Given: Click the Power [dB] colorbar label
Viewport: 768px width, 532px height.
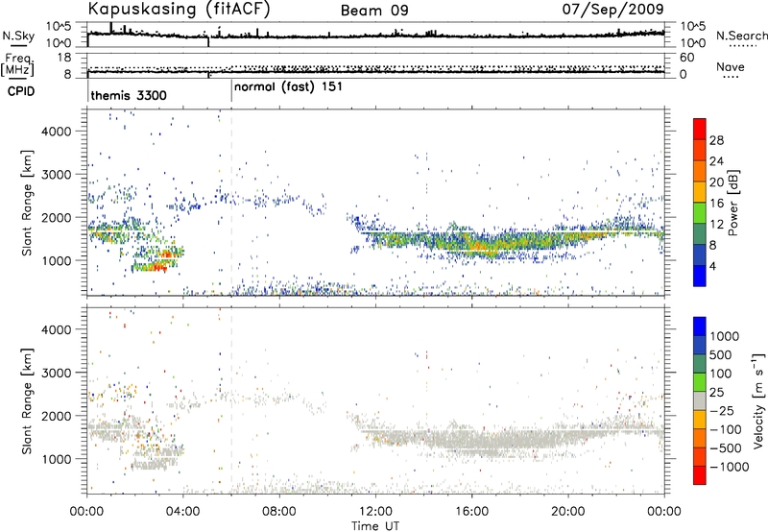Looking at the screenshot, I should 733,203.
